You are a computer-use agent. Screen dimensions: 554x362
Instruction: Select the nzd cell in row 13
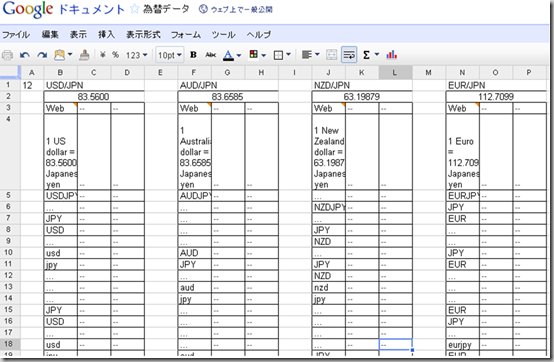pos(329,287)
